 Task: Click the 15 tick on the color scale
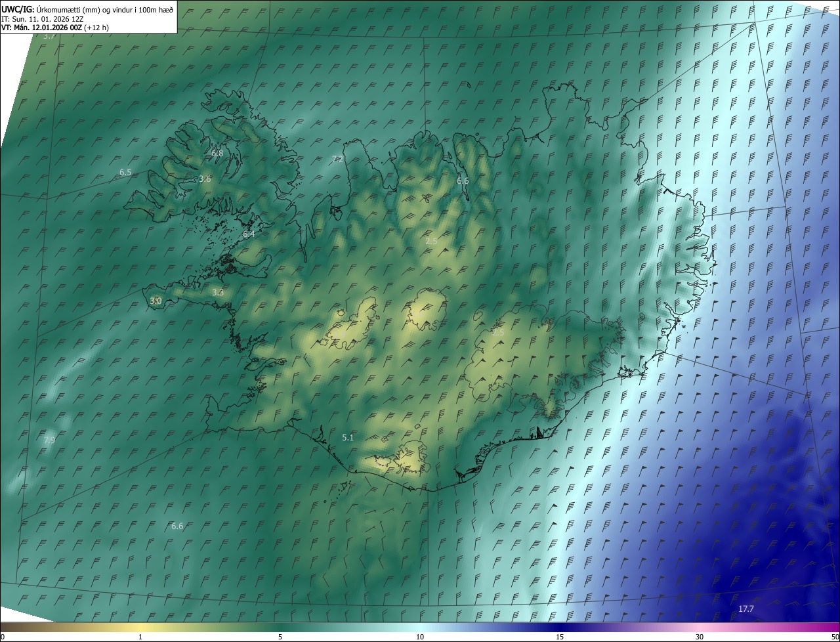tap(560, 637)
